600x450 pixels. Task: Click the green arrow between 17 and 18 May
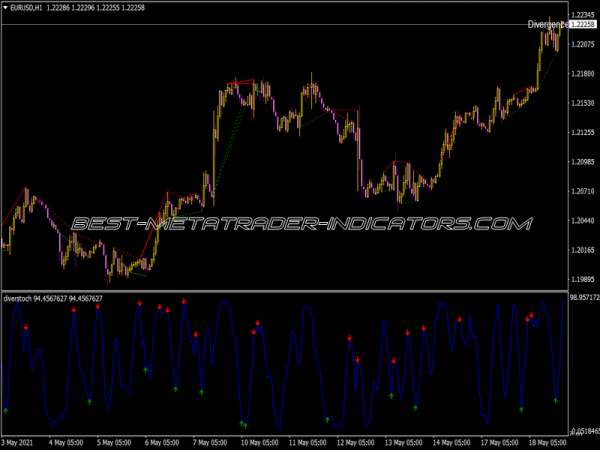(x=521, y=408)
